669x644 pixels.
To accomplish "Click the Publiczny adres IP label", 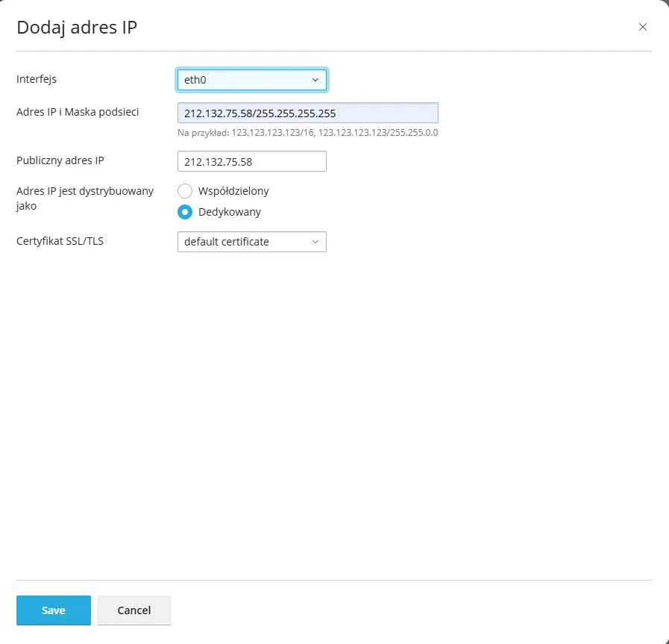I will (x=60, y=160).
